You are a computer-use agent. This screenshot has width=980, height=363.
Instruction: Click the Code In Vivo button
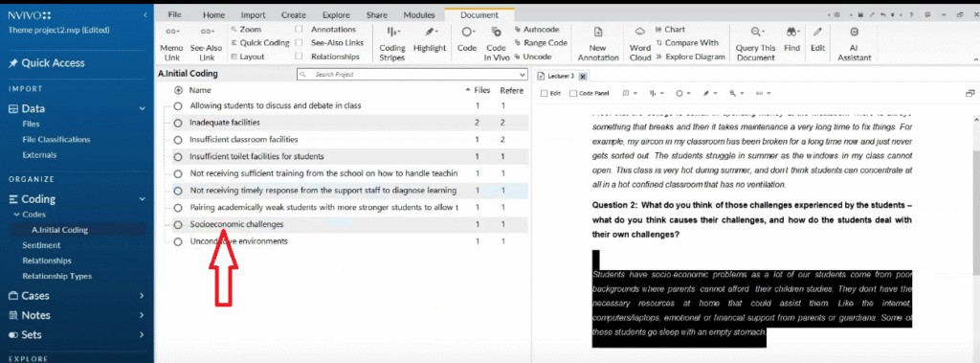pyautogui.click(x=497, y=43)
